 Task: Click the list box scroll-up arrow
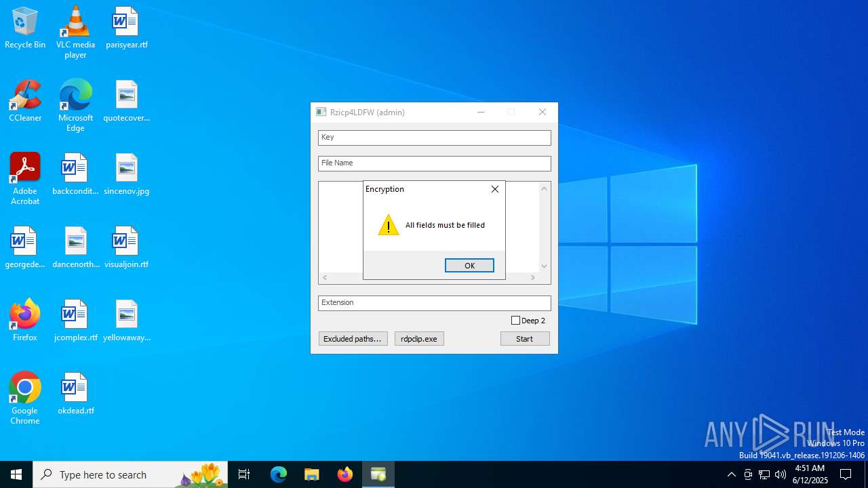544,188
